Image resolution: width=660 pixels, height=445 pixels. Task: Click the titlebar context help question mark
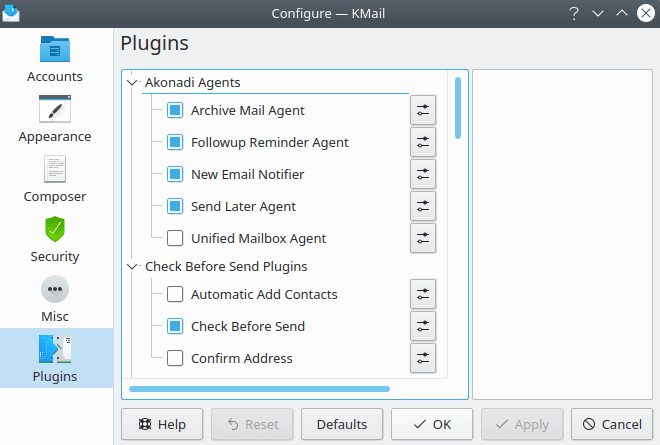coord(574,14)
